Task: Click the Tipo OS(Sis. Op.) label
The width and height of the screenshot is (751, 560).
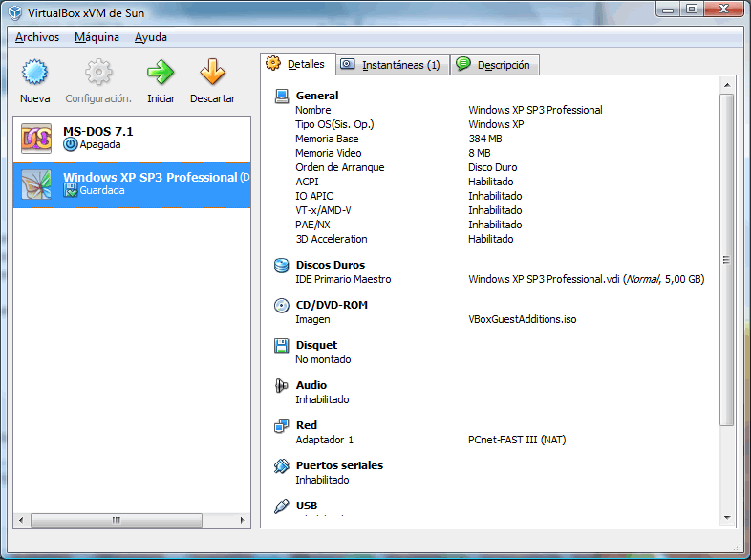Action: [x=334, y=124]
